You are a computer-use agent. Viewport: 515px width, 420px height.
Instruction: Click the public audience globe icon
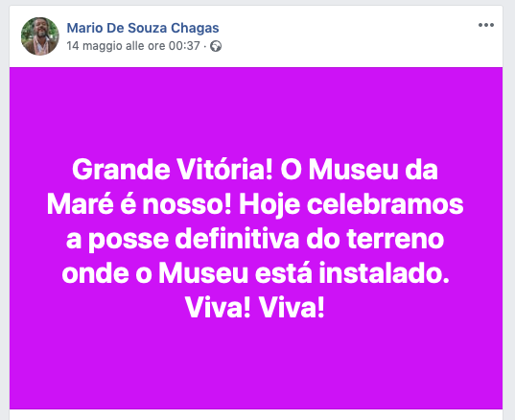(216, 46)
